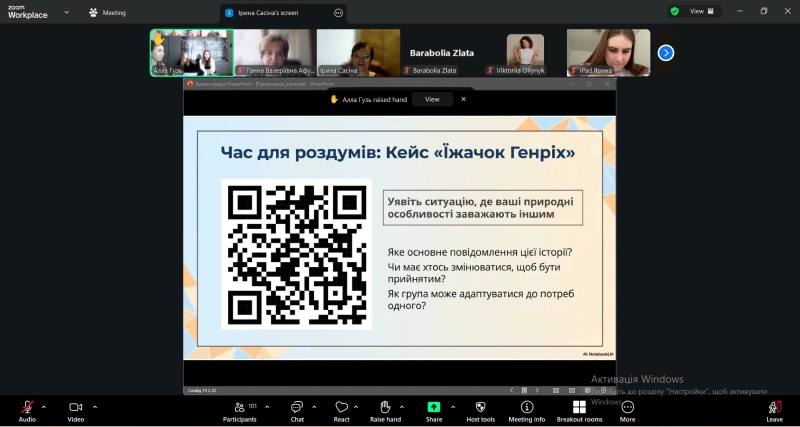Click question 'Яке основне повідомлення цієї історії?'

tap(480, 252)
